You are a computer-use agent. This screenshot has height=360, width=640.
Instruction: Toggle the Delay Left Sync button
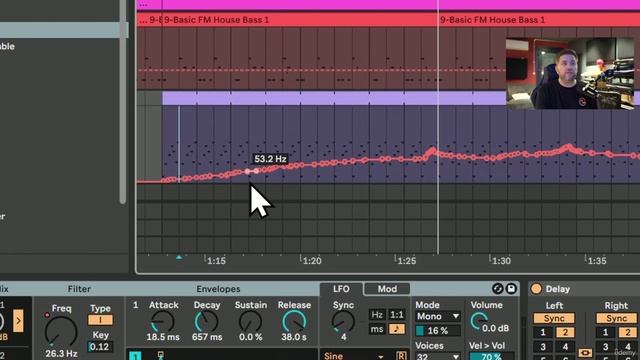click(x=554, y=318)
